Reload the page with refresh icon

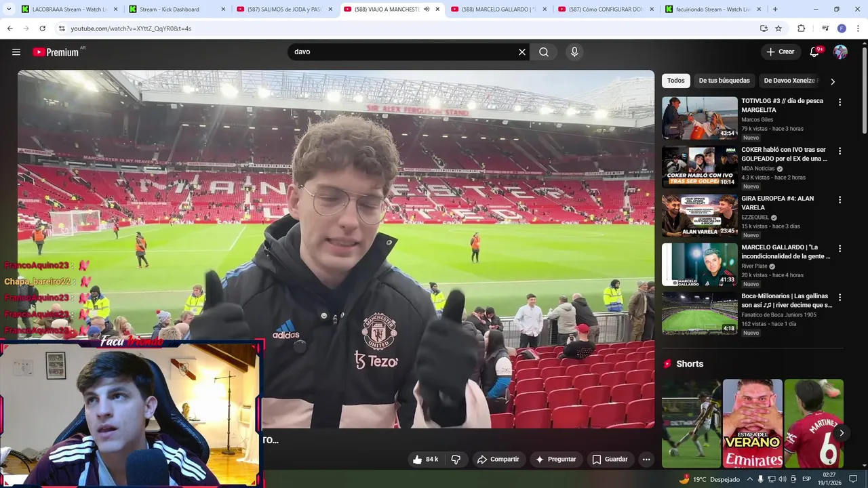pyautogui.click(x=42, y=28)
